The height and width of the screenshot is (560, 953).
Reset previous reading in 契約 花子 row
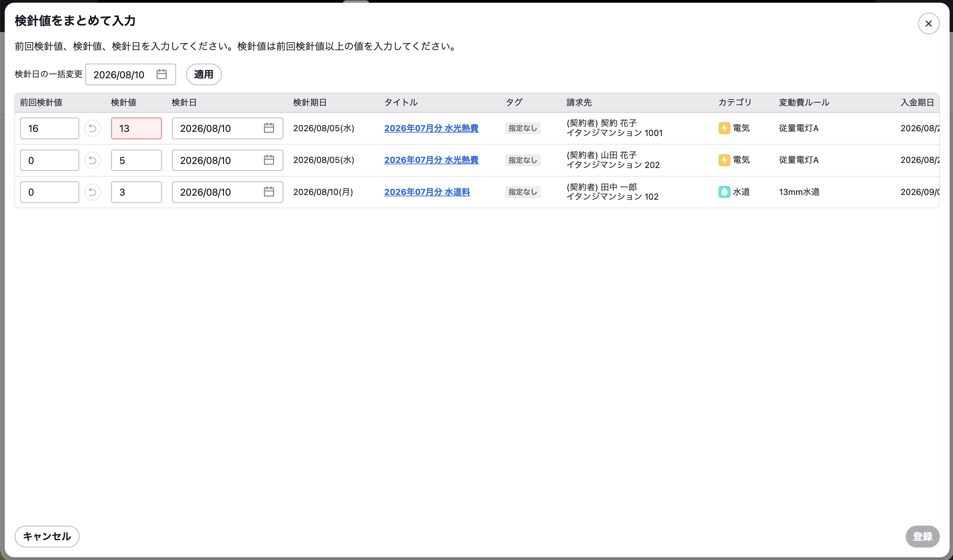click(x=92, y=128)
